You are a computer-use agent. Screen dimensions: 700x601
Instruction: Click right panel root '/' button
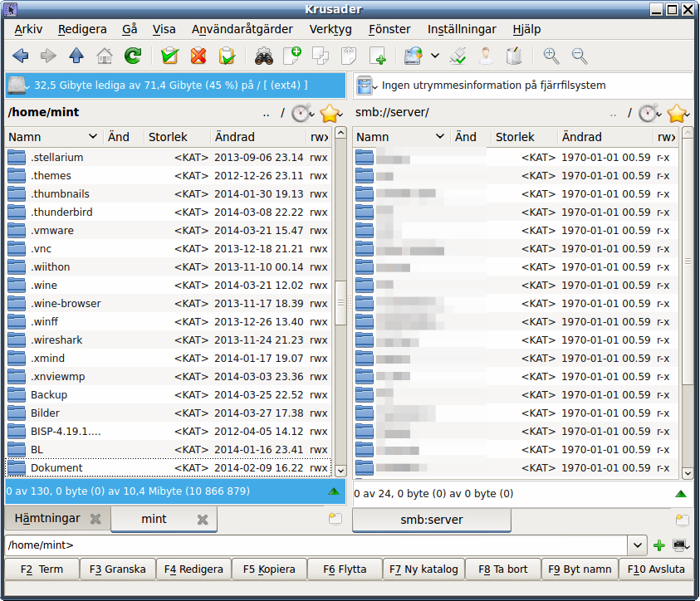click(629, 114)
